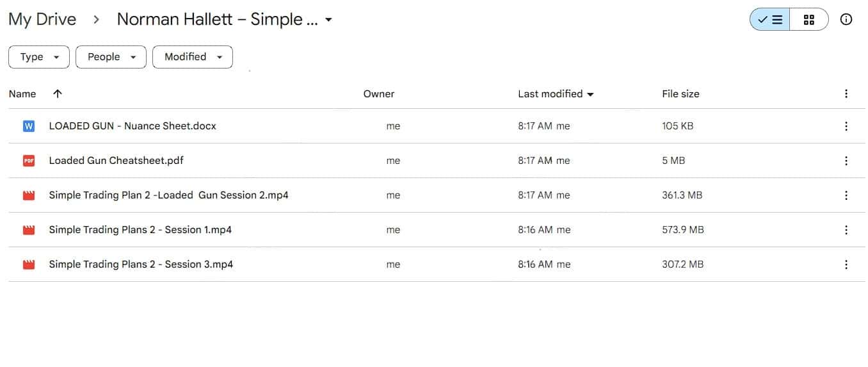The width and height of the screenshot is (868, 367).
Task: Switch to grid layout view
Action: (809, 19)
